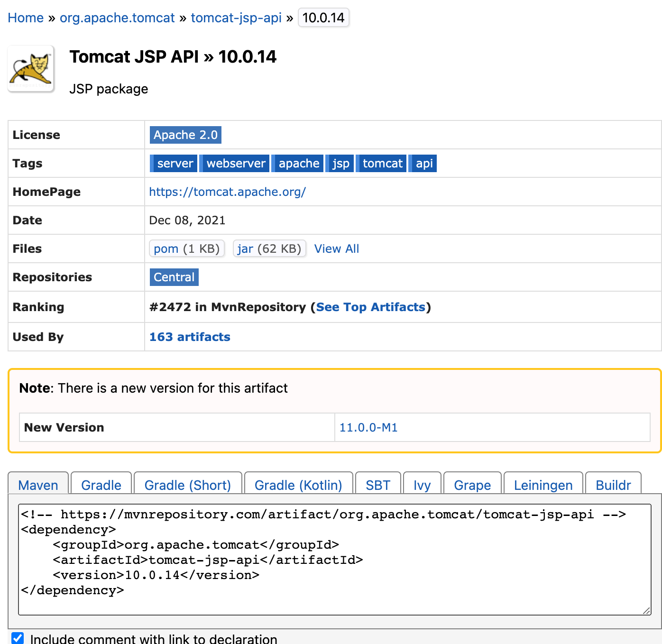Switch to the SBT tab

[378, 483]
